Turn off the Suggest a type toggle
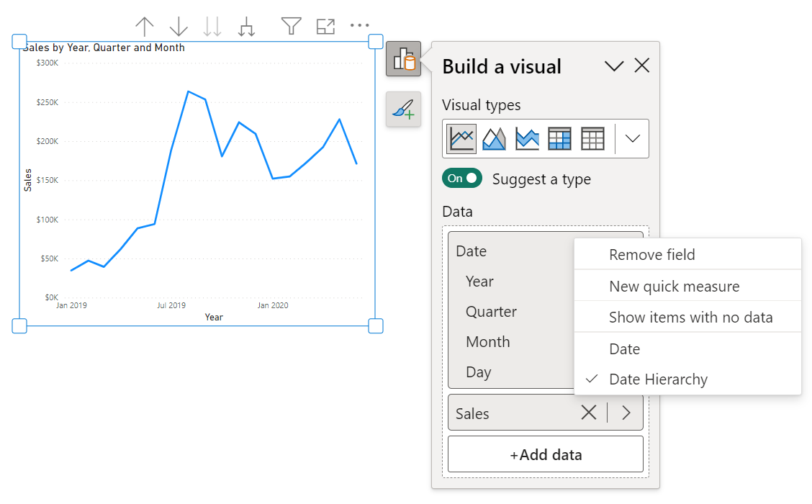This screenshot has height=504, width=812. (x=462, y=178)
